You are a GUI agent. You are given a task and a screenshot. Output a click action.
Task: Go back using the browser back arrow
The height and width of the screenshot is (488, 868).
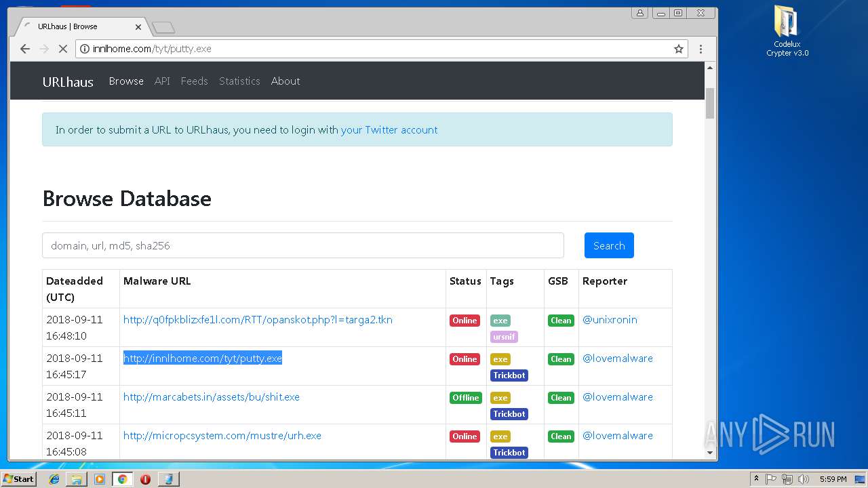coord(25,49)
